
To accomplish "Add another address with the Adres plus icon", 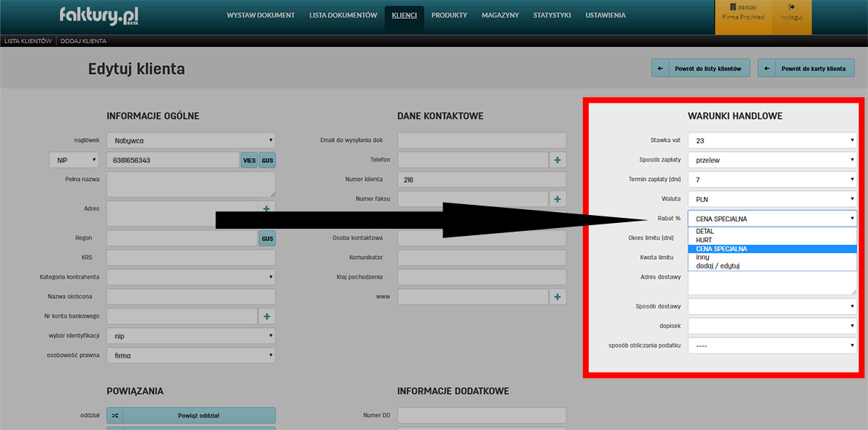I will (266, 208).
